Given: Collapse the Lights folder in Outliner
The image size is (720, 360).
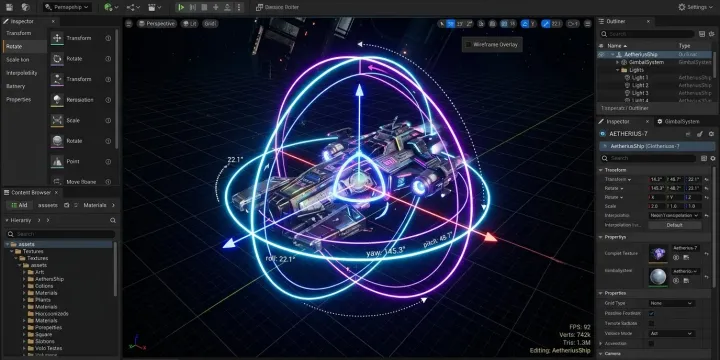Looking at the screenshot, I should coord(618,70).
